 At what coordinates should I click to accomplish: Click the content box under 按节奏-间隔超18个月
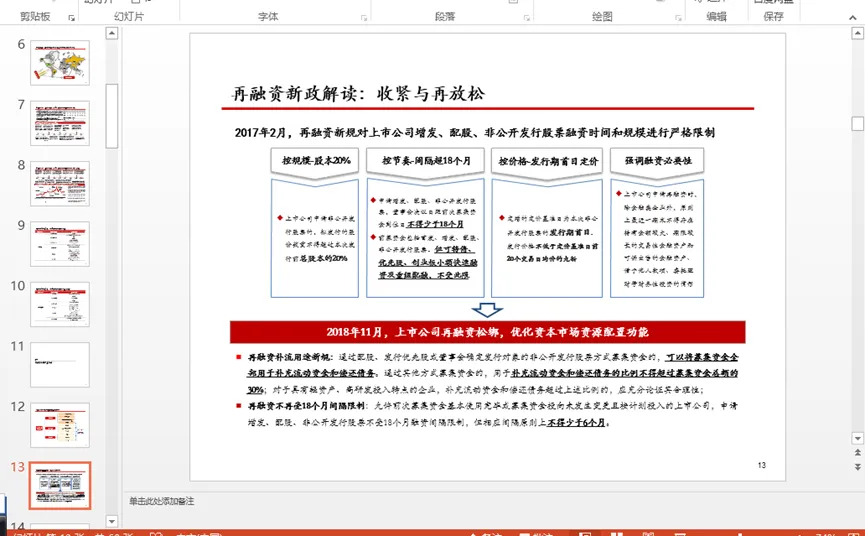click(425, 238)
